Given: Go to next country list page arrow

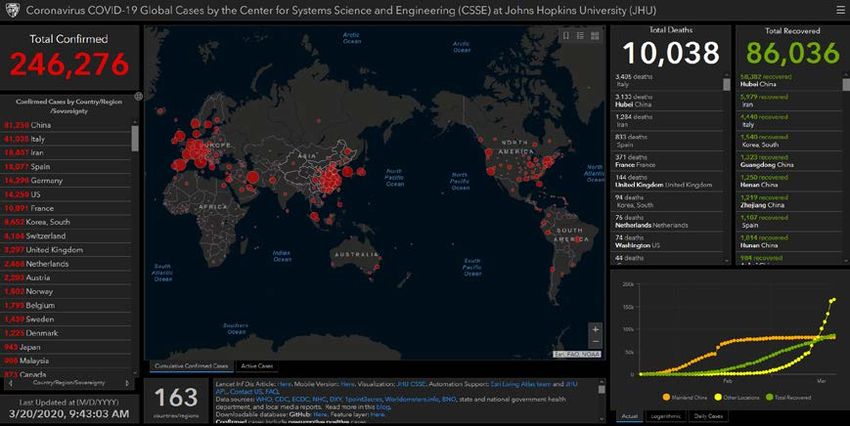Looking at the screenshot, I should (x=127, y=383).
